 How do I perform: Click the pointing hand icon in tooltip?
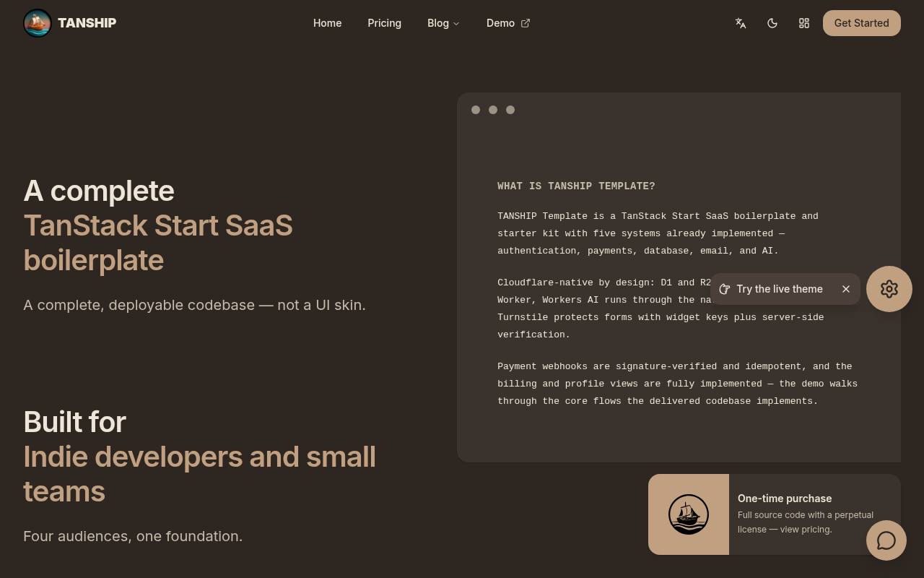click(725, 289)
